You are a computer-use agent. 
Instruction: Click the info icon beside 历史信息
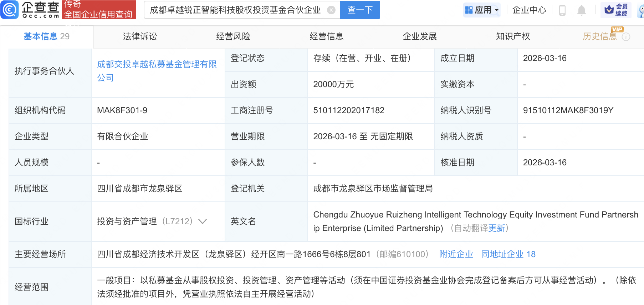coord(626,37)
